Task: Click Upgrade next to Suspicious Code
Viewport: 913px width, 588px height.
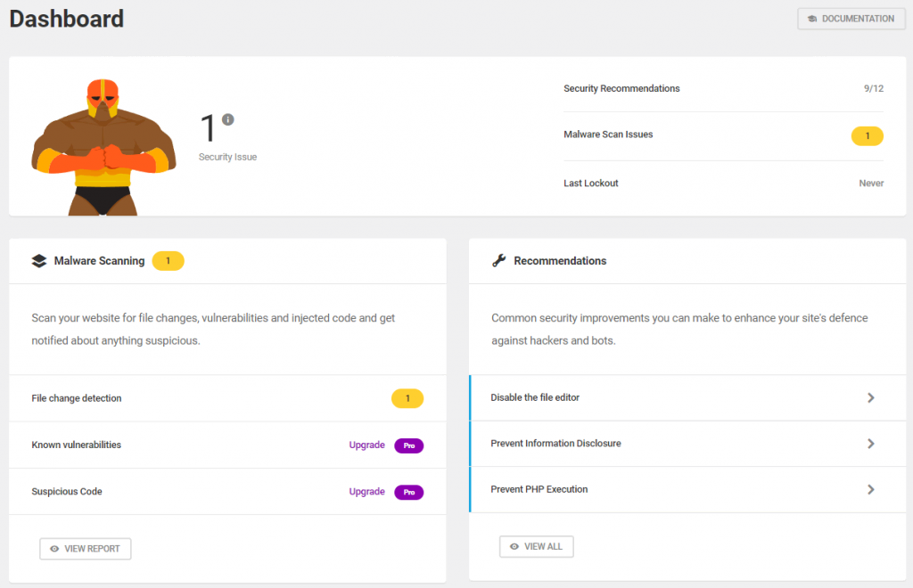Action: 366,492
